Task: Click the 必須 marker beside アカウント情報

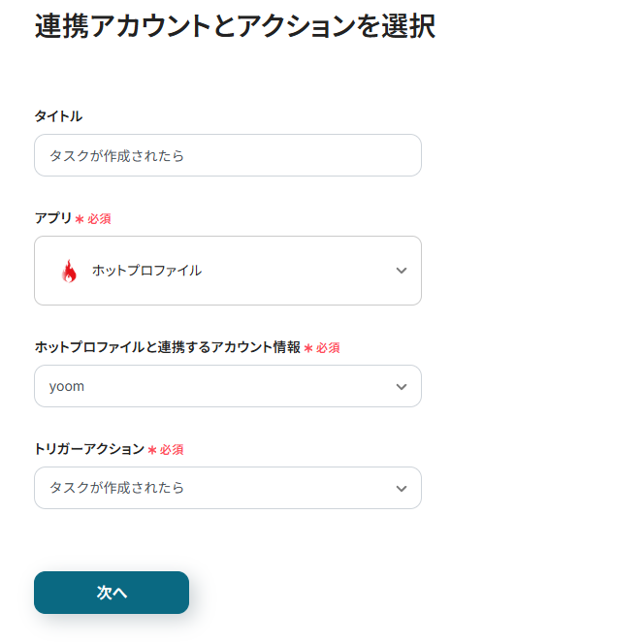Action: 328,348
